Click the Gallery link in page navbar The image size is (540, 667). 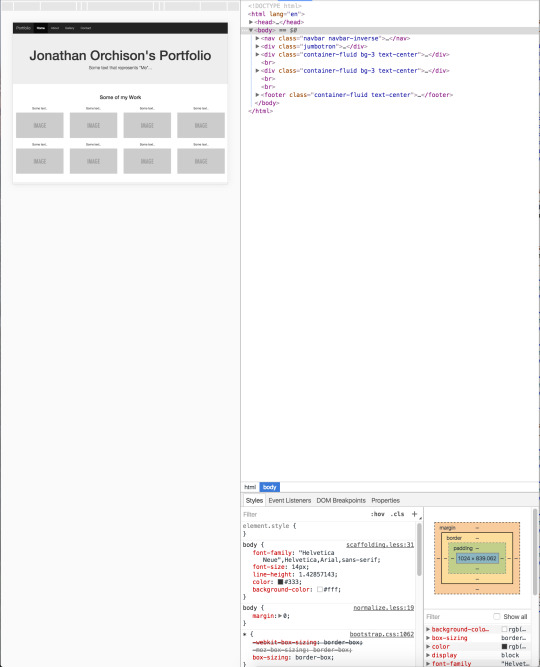tap(70, 28)
